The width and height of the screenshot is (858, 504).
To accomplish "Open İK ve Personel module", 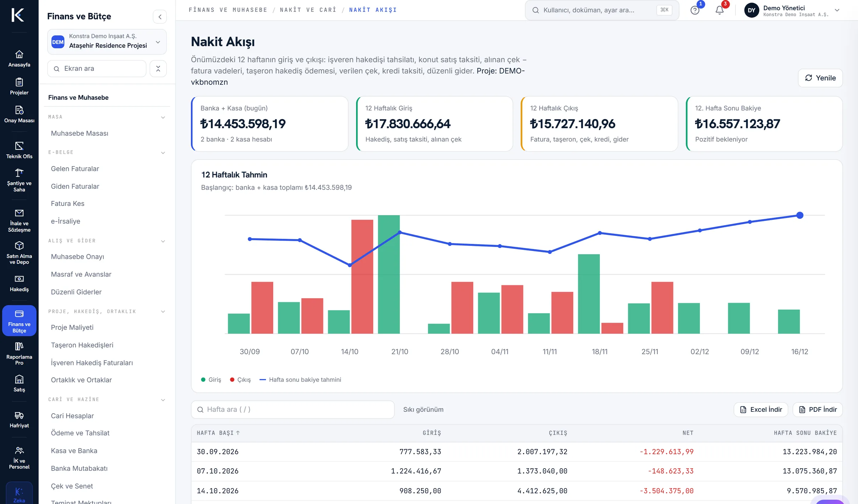I will (x=19, y=458).
